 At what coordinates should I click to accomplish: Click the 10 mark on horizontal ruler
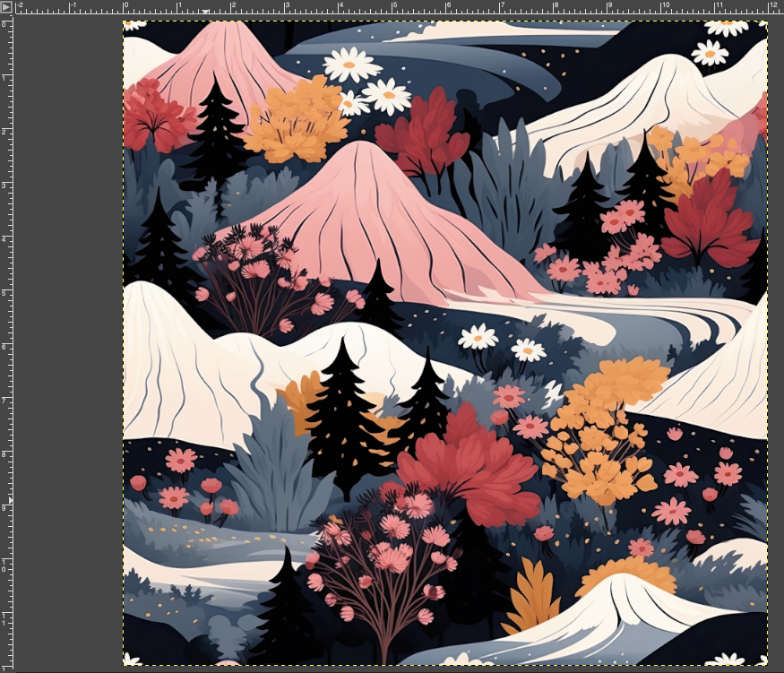point(664,7)
